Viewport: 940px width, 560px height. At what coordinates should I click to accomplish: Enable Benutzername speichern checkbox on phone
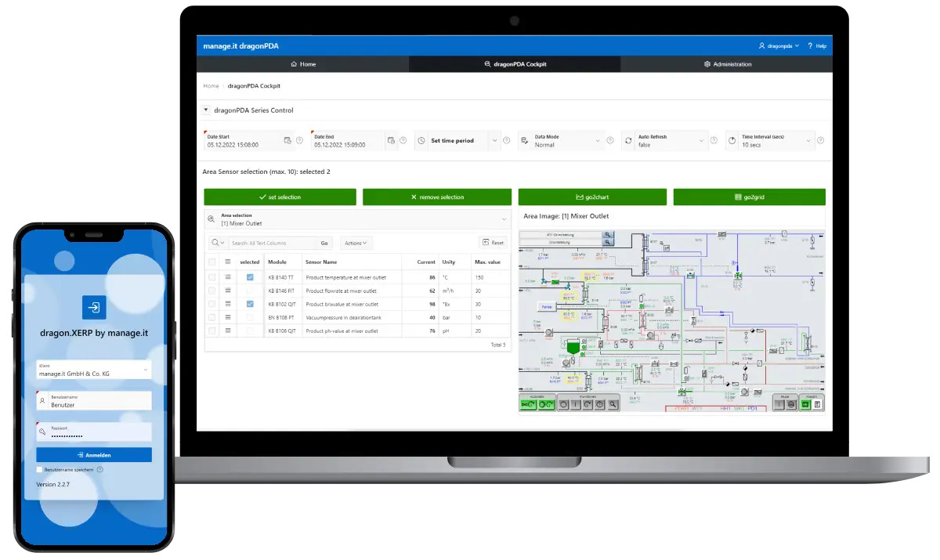[40, 470]
